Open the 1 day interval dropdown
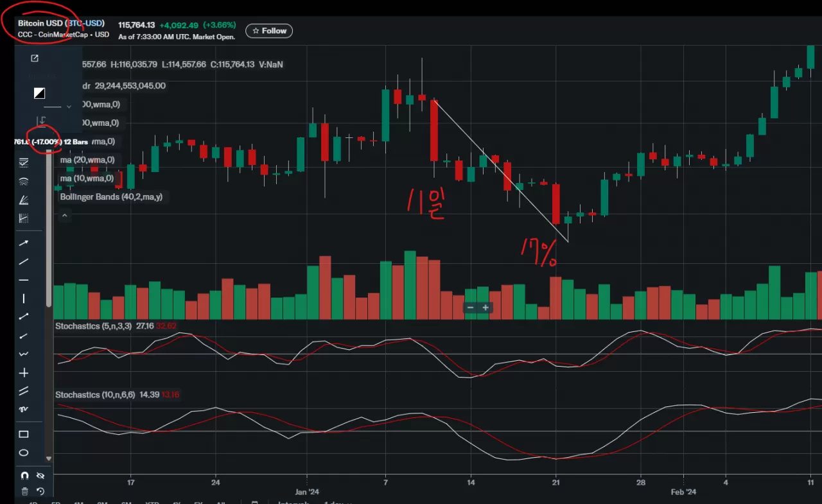 click(337, 503)
